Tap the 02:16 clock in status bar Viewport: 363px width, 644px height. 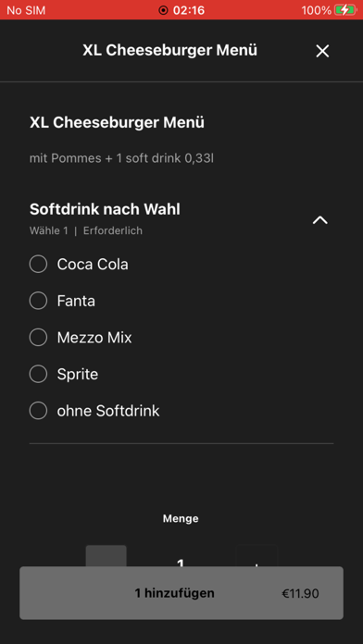coord(189,10)
